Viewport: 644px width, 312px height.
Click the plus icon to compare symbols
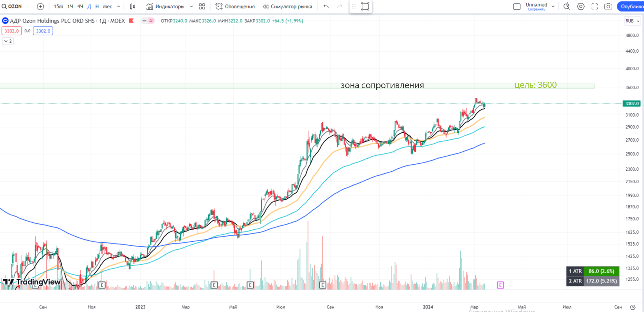coord(40,7)
